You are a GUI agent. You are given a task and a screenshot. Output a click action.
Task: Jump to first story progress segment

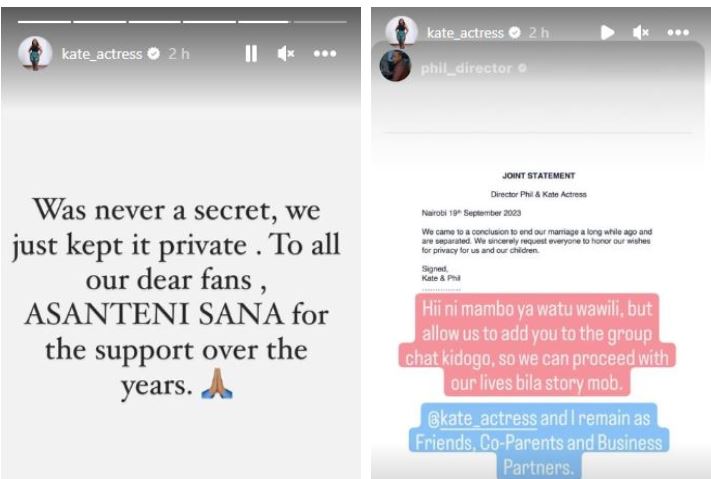[44, 21]
